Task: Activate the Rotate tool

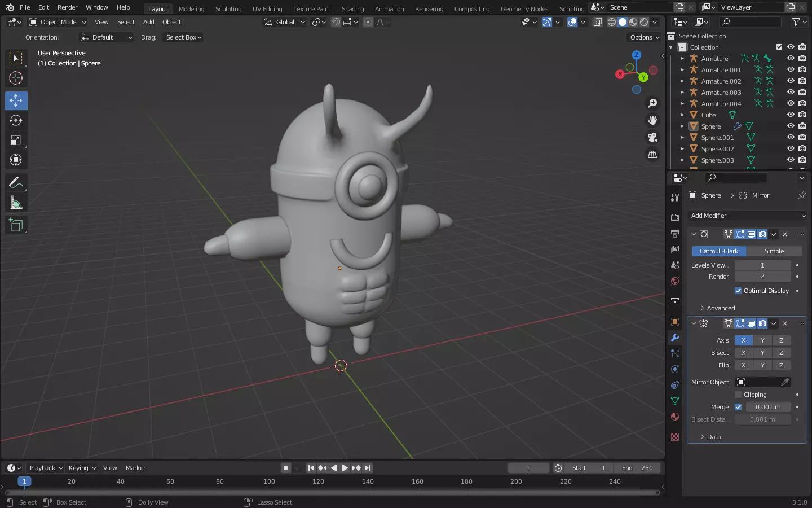Action: 16,120
